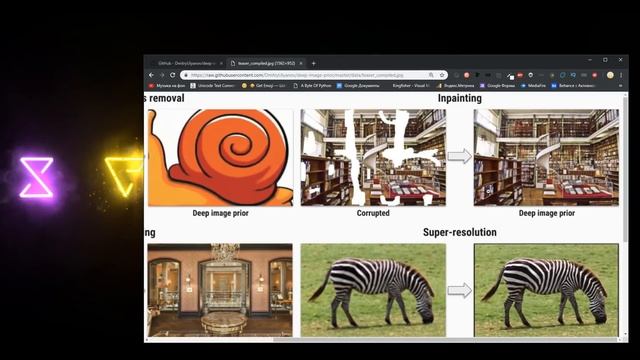View site info via the lock icon

tap(186, 75)
